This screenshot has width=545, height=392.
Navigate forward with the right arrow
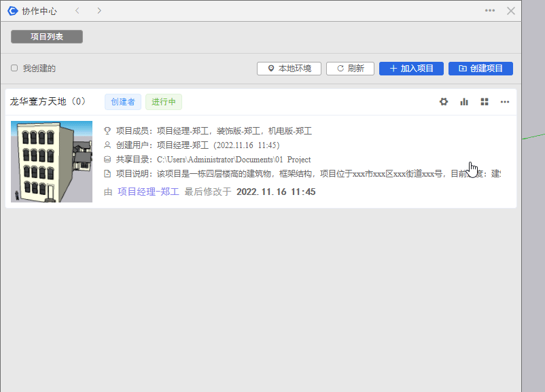pyautogui.click(x=99, y=11)
